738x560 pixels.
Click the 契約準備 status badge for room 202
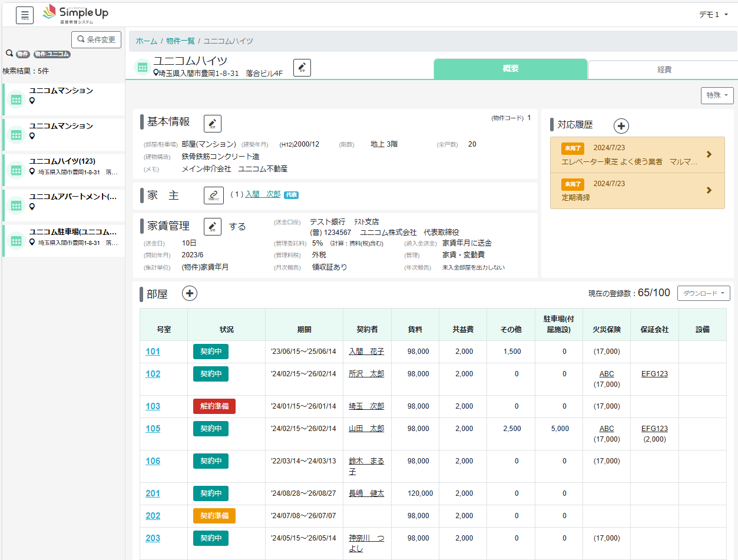point(214,516)
